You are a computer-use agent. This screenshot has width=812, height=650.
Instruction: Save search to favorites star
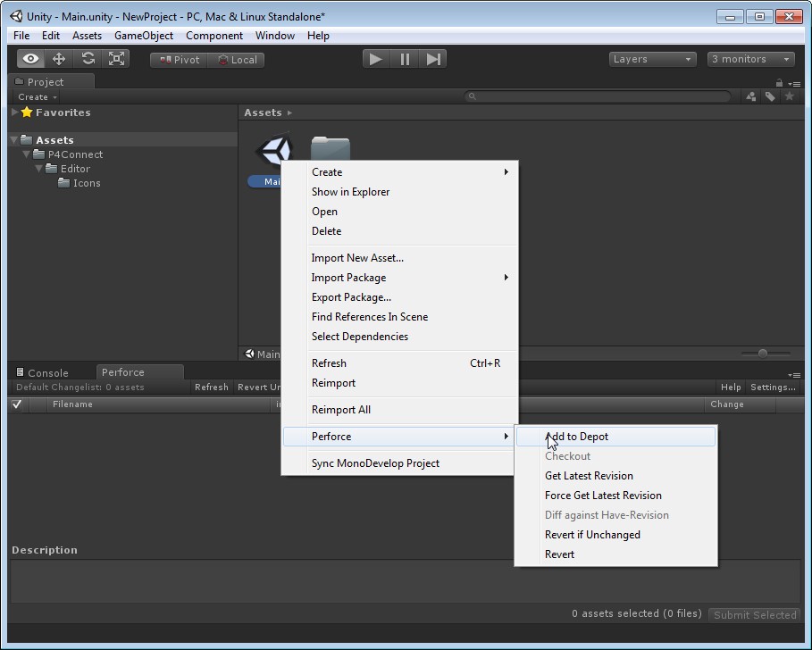tap(789, 96)
